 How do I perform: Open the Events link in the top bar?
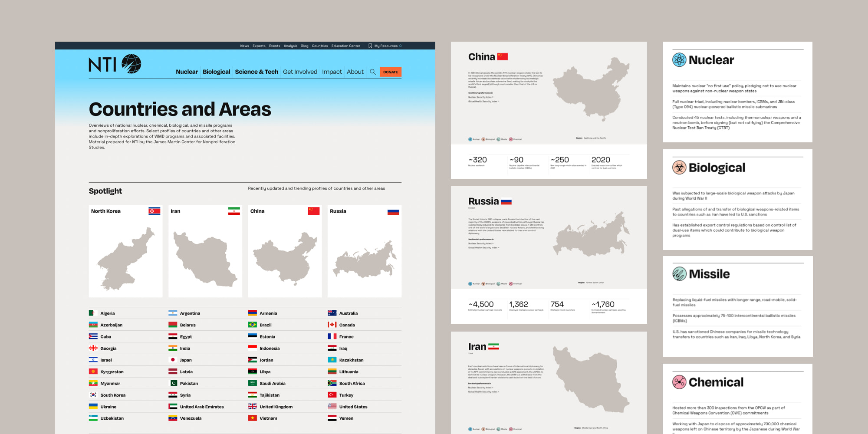[274, 46]
